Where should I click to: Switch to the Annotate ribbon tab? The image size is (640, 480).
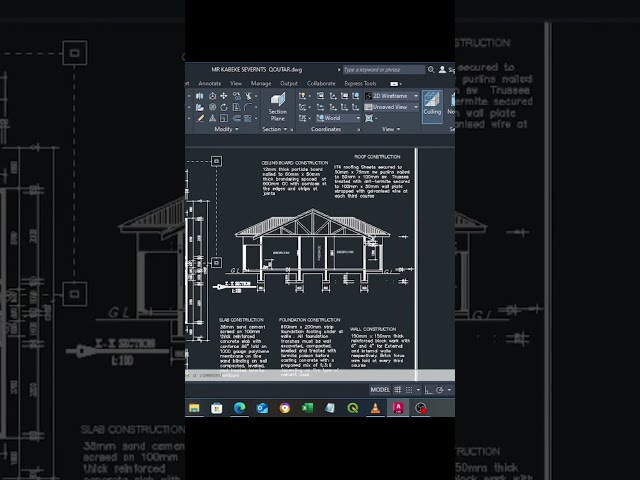click(210, 83)
